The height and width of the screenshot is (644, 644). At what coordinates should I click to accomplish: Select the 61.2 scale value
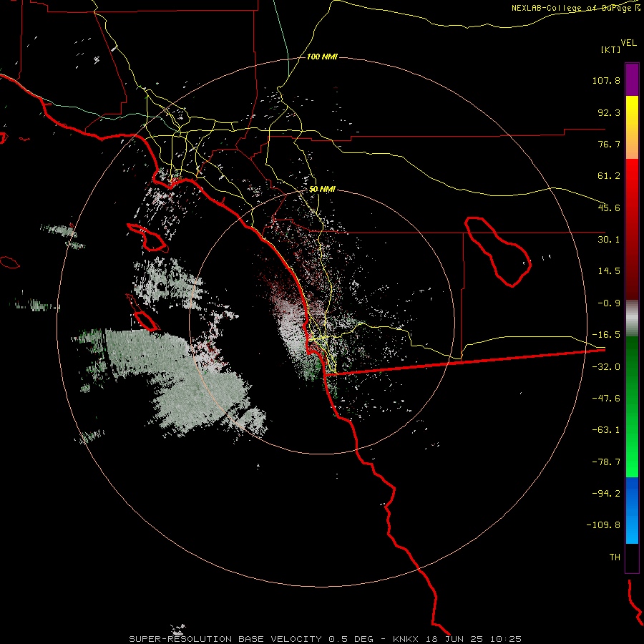click(x=609, y=176)
